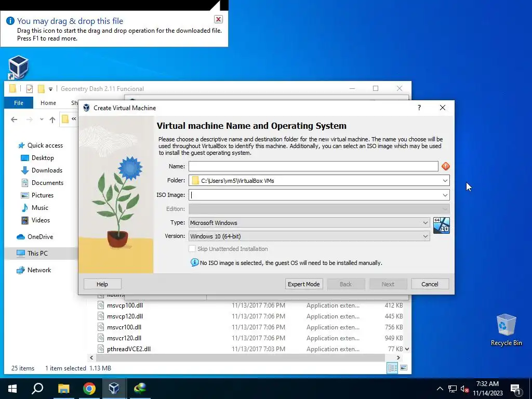The height and width of the screenshot is (399, 532).
Task: Open Explorer recent locations dropdown
Action: tap(42, 119)
